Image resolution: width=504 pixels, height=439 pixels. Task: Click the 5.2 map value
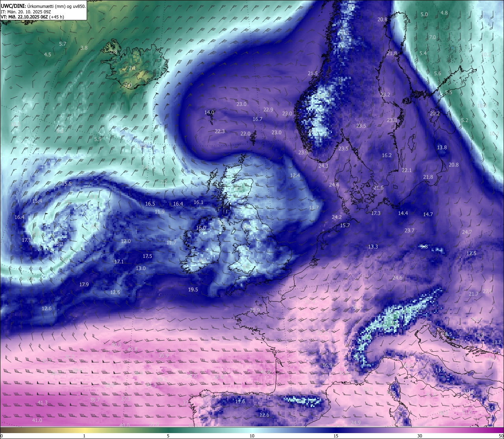pos(465,120)
